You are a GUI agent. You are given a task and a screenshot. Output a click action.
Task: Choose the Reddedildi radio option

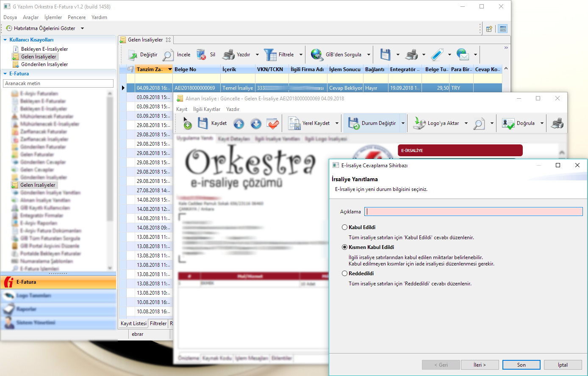pos(345,274)
